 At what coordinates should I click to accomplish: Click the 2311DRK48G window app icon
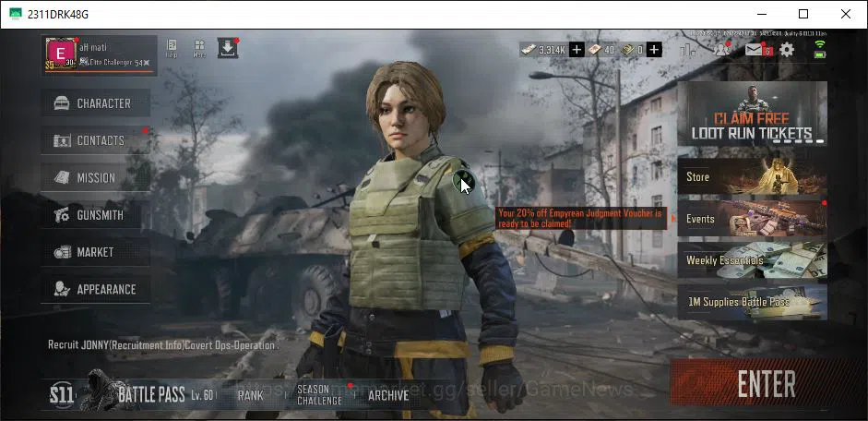16,14
